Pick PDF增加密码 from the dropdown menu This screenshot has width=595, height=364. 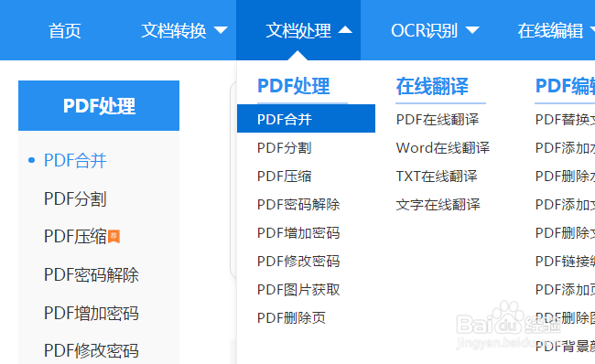[298, 233]
